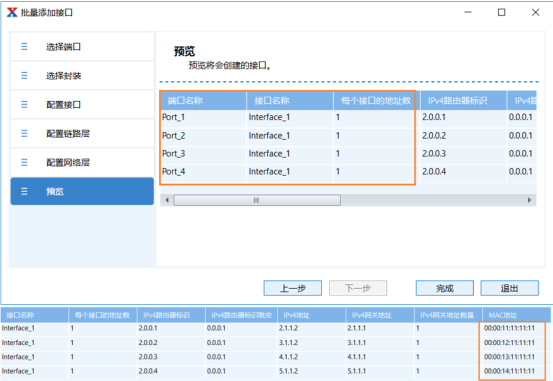Click gateway address 2.1.1.1
Viewport: 553px width, 381px height.
(x=357, y=328)
